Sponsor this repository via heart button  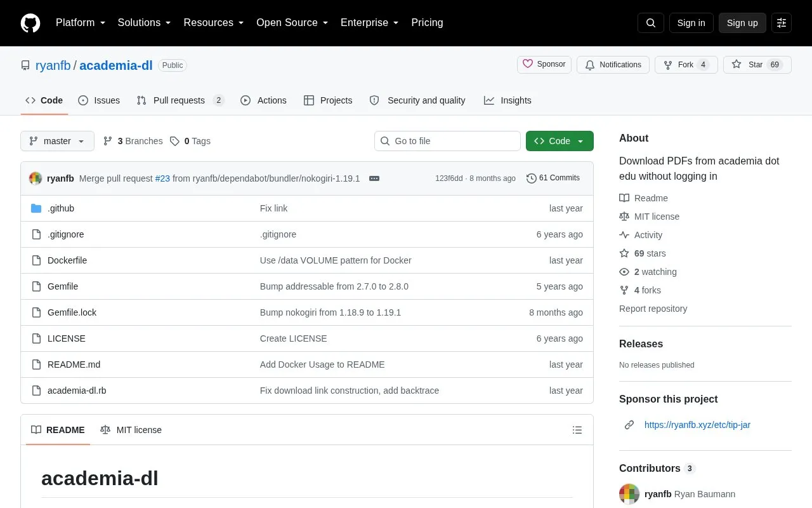click(x=544, y=65)
